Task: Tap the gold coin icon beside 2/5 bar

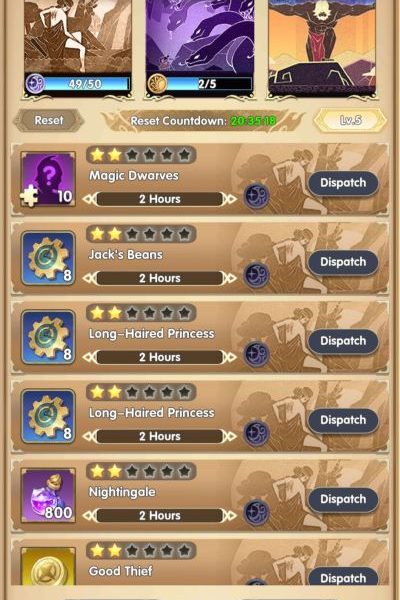Action: [x=158, y=83]
